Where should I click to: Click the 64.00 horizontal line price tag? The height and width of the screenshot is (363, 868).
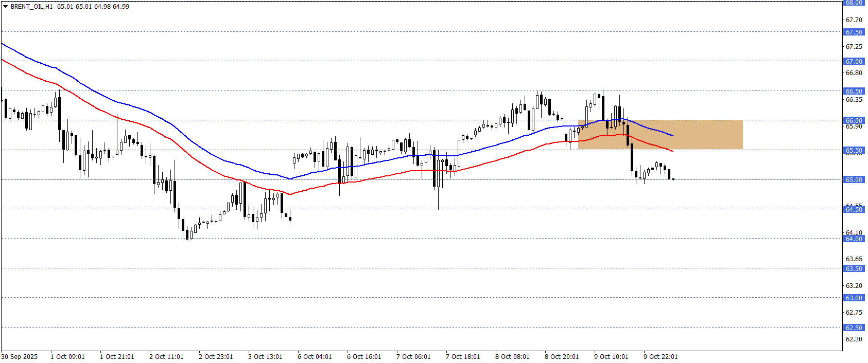pos(854,239)
